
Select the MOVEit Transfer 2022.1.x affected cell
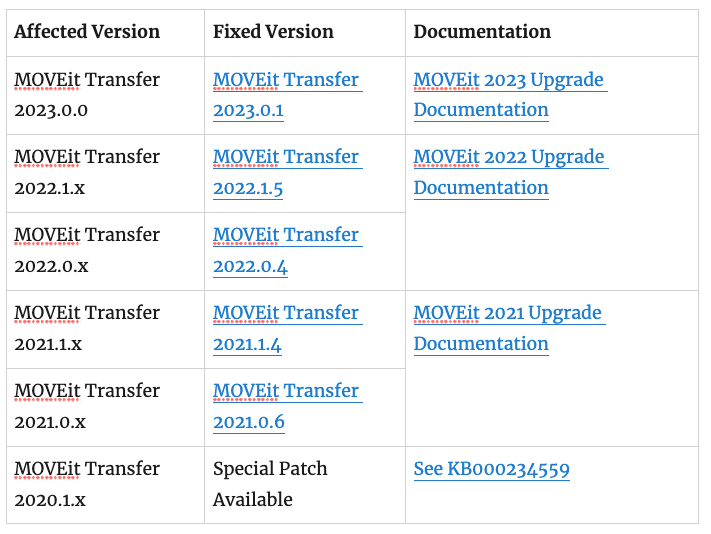click(87, 173)
